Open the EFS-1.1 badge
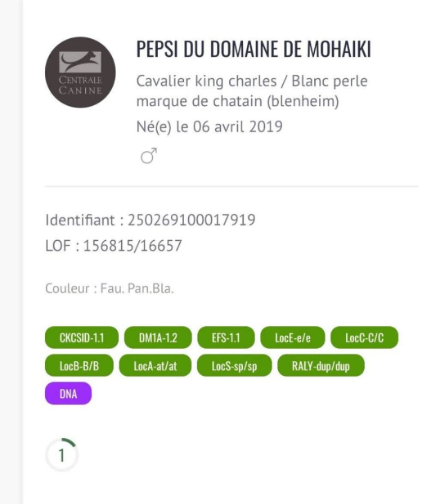The height and width of the screenshot is (504, 433). point(226,338)
